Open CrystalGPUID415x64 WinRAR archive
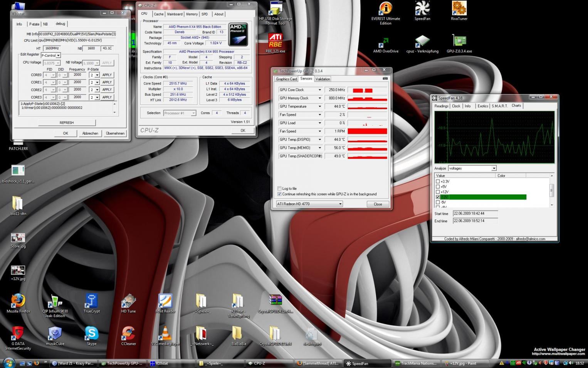 pyautogui.click(x=275, y=304)
